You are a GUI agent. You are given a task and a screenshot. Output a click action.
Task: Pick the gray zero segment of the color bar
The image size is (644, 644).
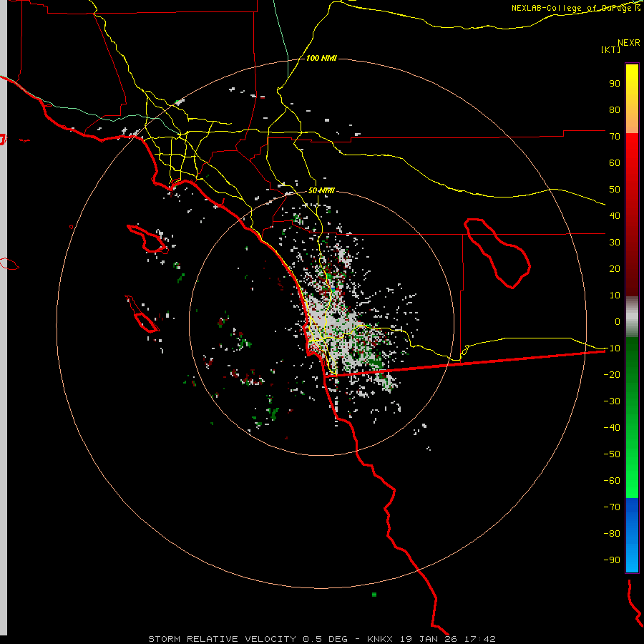[x=632, y=316]
